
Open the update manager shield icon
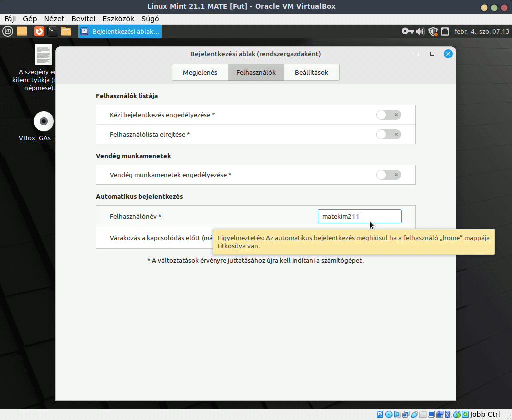[433, 31]
